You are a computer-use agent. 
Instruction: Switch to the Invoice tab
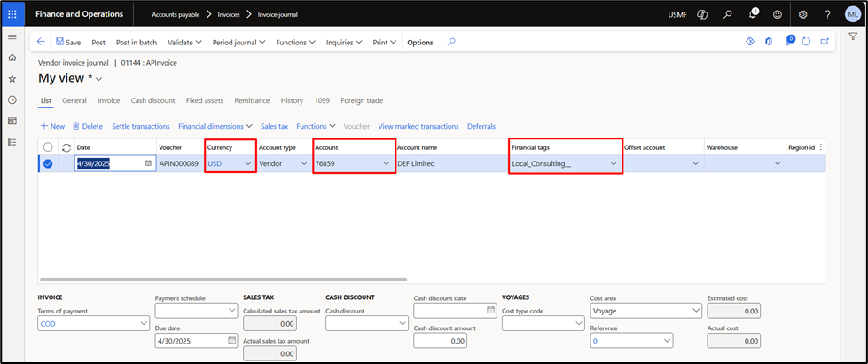coord(108,100)
